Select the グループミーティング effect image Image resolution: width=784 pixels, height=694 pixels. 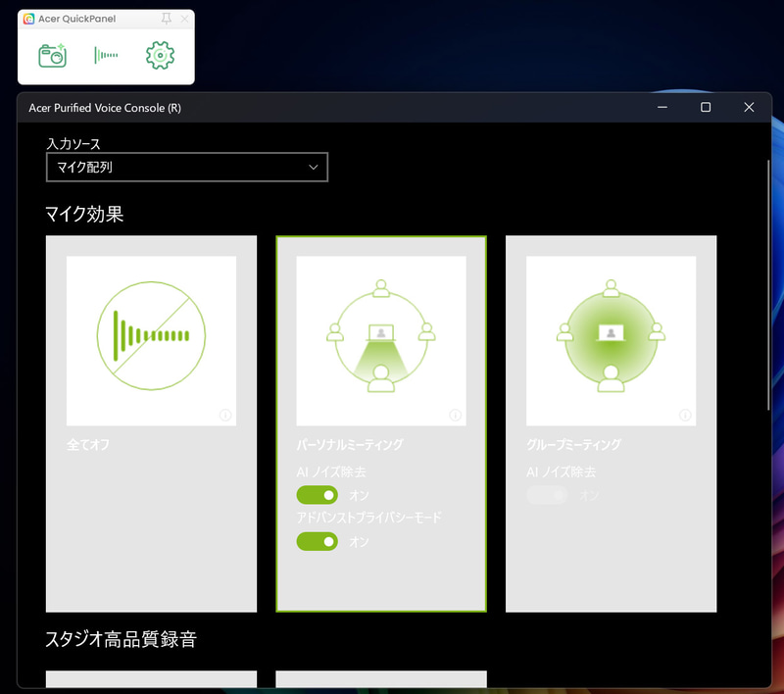[611, 341]
